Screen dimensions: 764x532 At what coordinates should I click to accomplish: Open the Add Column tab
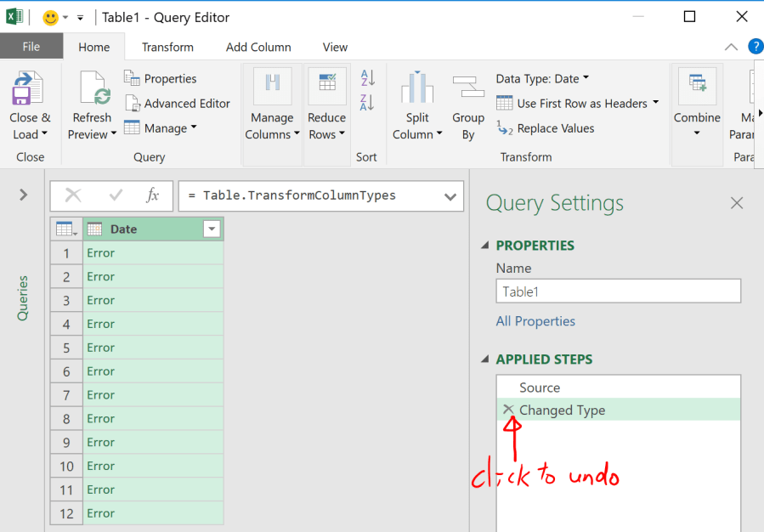tap(258, 48)
